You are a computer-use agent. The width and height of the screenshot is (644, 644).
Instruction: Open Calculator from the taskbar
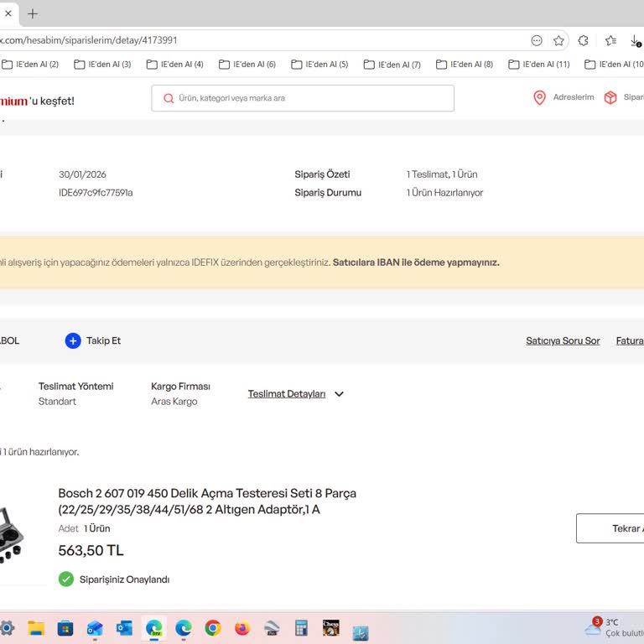click(301, 628)
